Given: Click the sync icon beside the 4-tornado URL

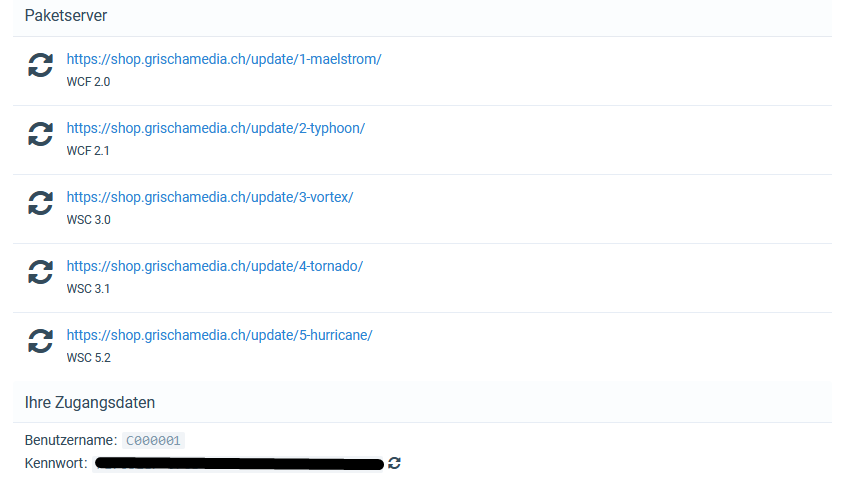Looking at the screenshot, I should [40, 272].
